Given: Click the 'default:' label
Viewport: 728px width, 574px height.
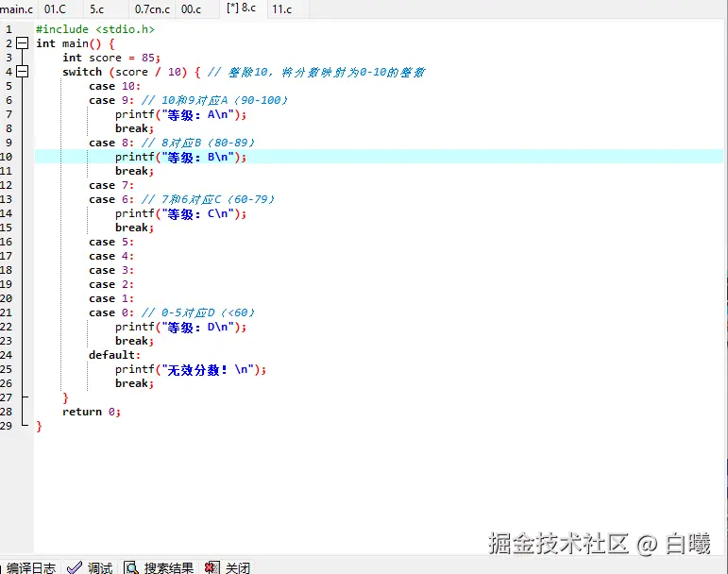Looking at the screenshot, I should 114,355.
